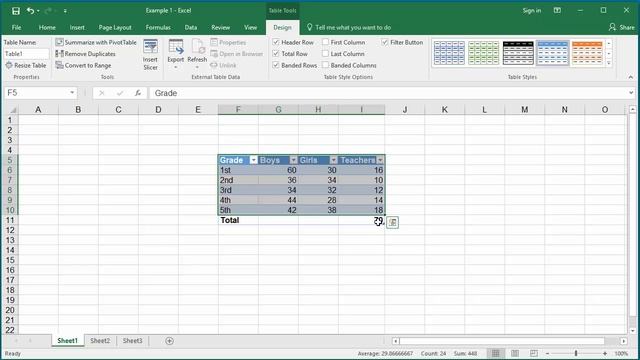
Task: Open the Grade column filter dropdown
Action: [x=253, y=160]
